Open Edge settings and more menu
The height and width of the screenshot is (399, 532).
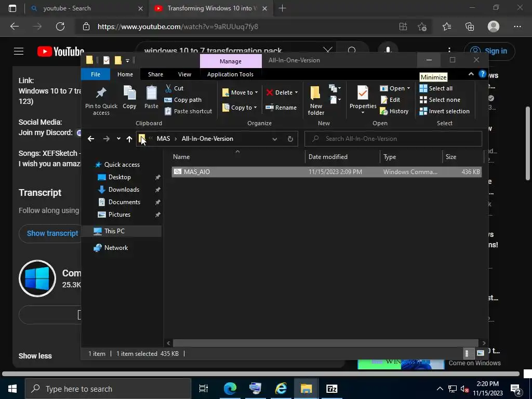(517, 26)
